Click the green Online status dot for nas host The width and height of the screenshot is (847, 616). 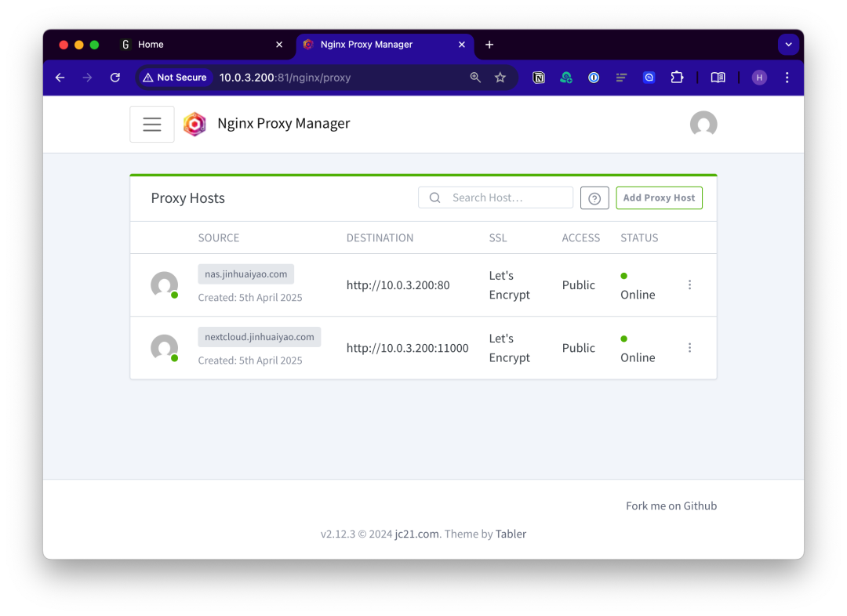pos(623,276)
